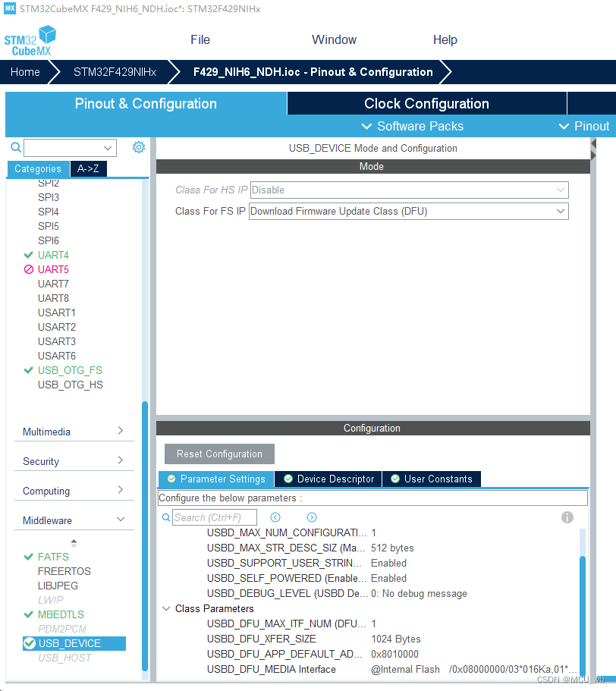Click the green check next to MBEDTLS

(29, 614)
